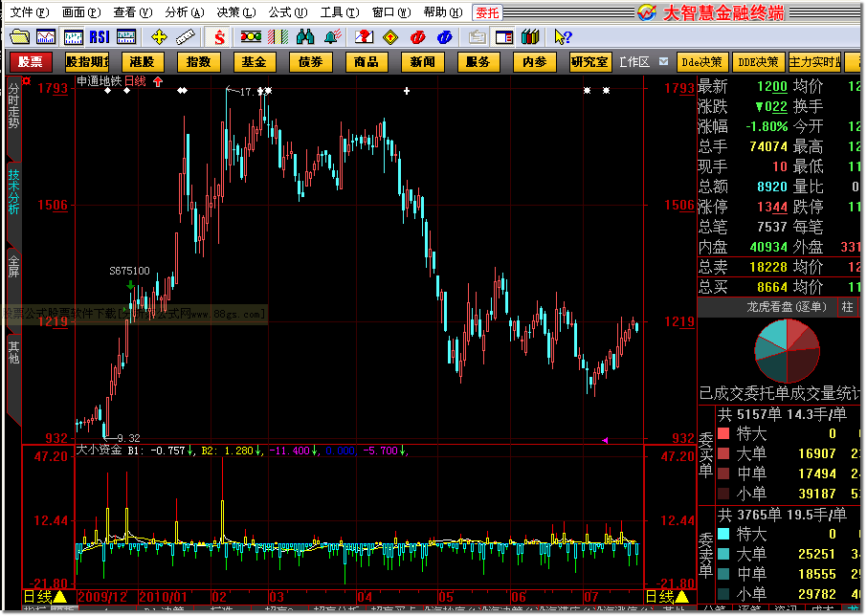The image size is (867, 616).
Task: Click the 委托 order button
Action: click(x=487, y=12)
